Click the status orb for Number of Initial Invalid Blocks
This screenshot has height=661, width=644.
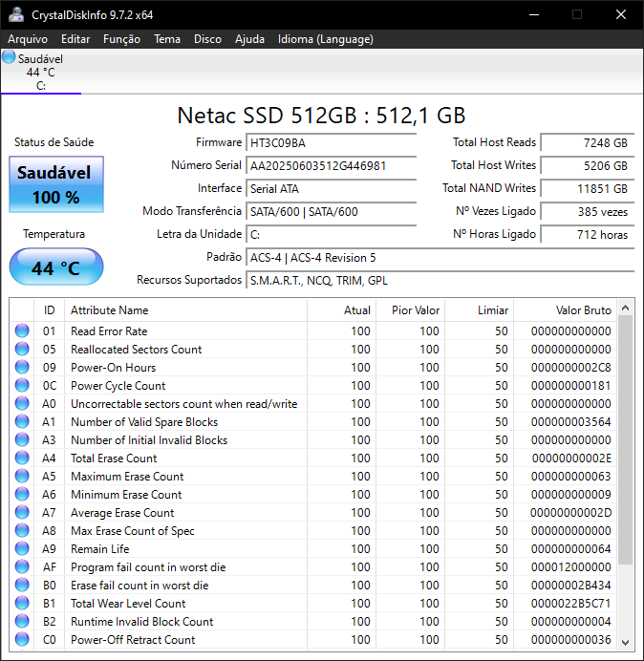click(x=22, y=439)
